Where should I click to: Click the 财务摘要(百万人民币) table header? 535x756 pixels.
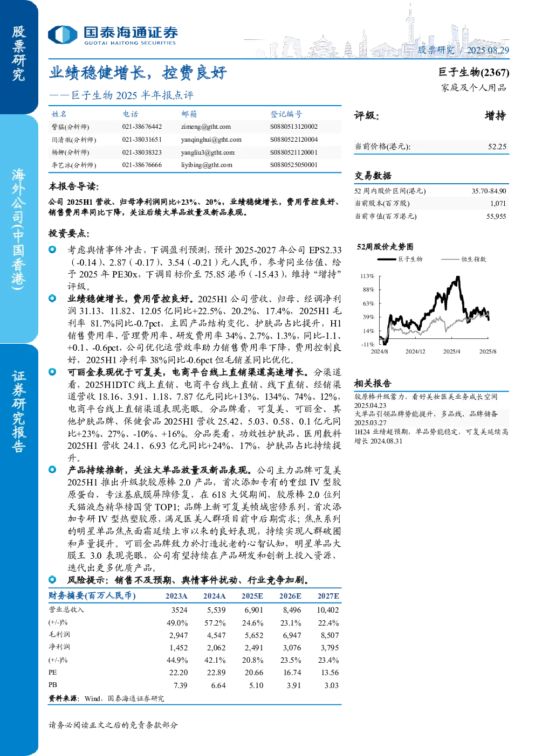coord(92,595)
